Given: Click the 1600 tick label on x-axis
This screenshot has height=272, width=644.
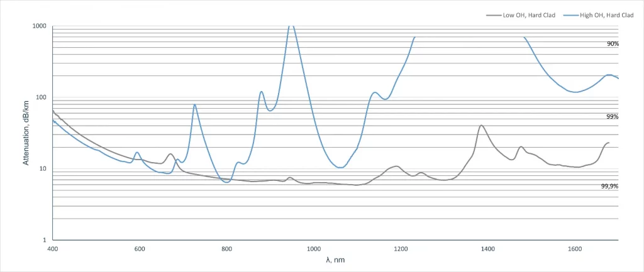Looking at the screenshot, I should point(574,249).
